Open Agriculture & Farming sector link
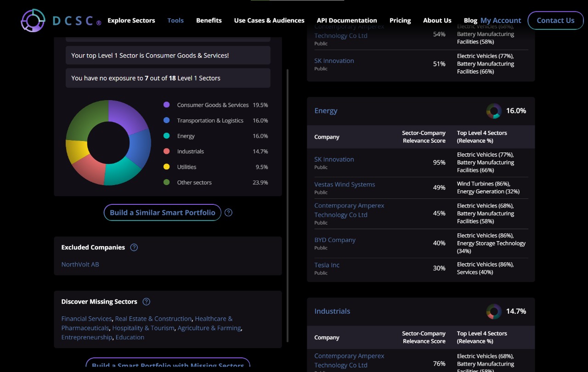 209,328
